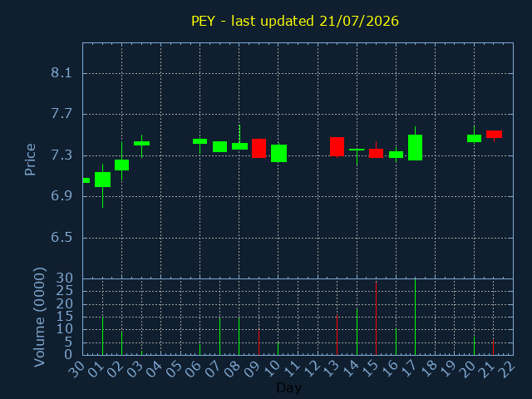Click the 8.1 price axis label

62,72
